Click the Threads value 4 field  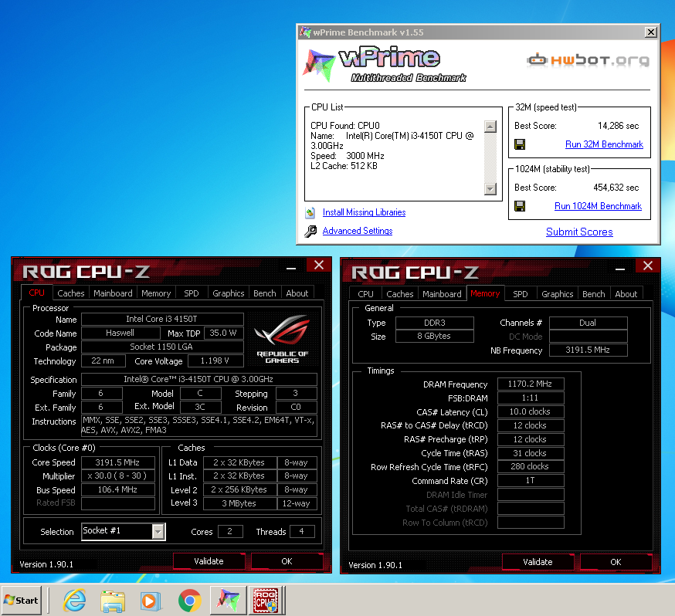pyautogui.click(x=302, y=532)
